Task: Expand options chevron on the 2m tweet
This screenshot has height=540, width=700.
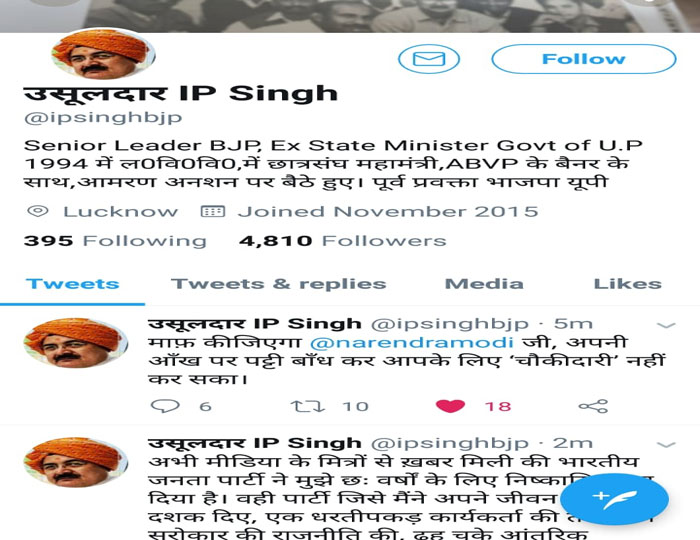Action: coord(666,444)
